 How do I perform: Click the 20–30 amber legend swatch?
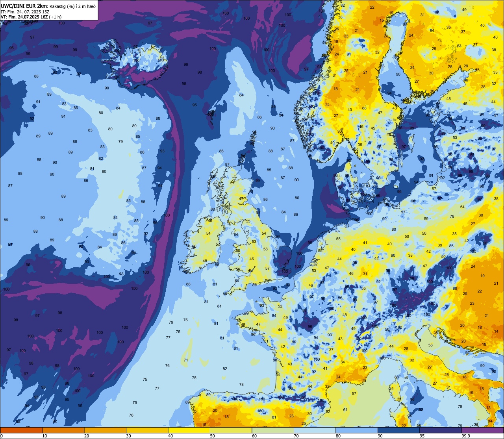(105, 430)
